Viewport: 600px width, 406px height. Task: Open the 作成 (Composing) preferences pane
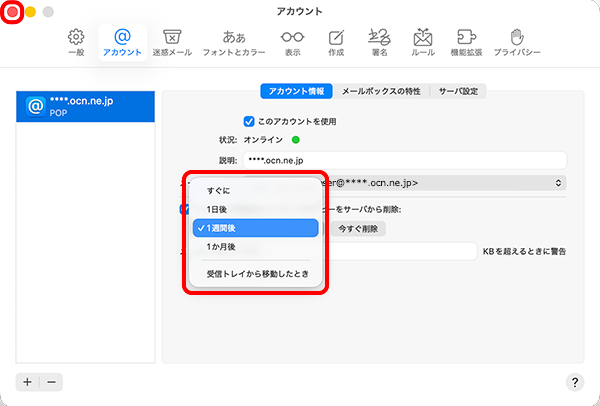click(335, 42)
